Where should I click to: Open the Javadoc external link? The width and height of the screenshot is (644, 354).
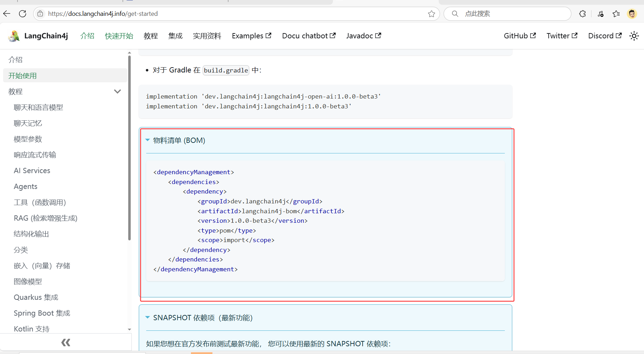pos(363,36)
